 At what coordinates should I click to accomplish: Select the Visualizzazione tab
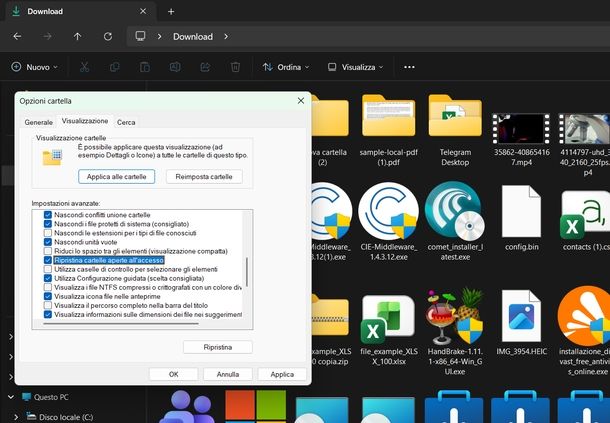85,121
